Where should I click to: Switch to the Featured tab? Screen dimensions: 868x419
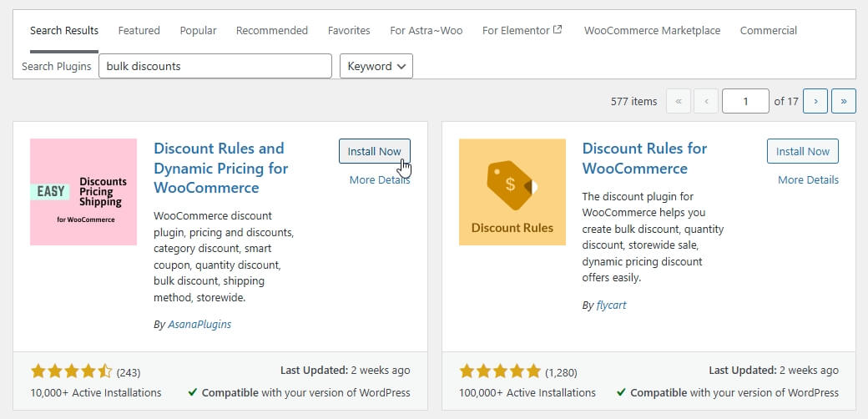139,30
